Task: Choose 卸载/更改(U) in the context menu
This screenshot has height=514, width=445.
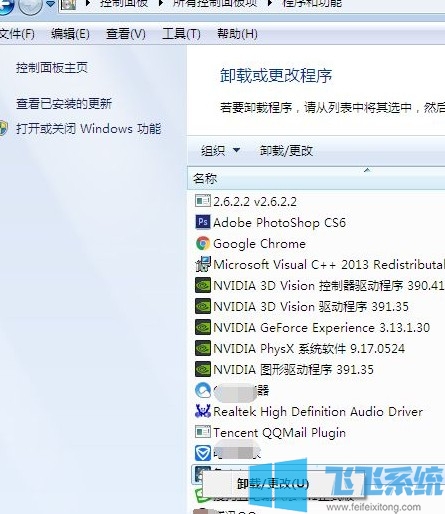Action: (x=273, y=483)
